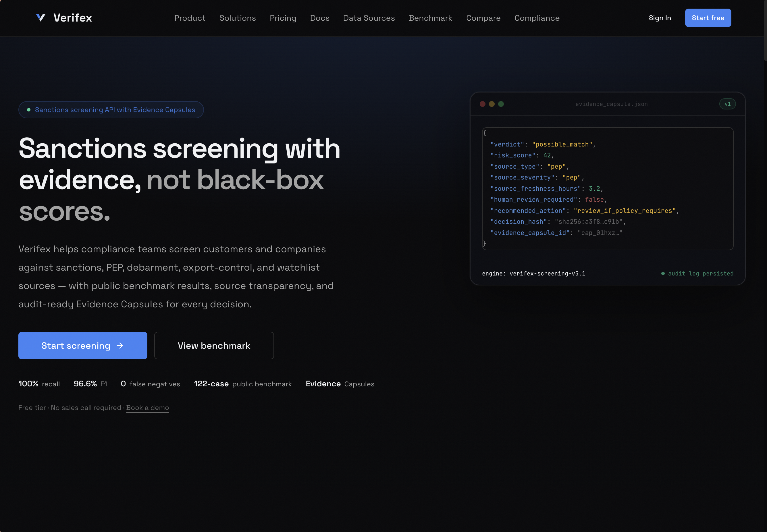Click the "evidence_capsule_id" line
This screenshot has width=767, height=532.
556,233
